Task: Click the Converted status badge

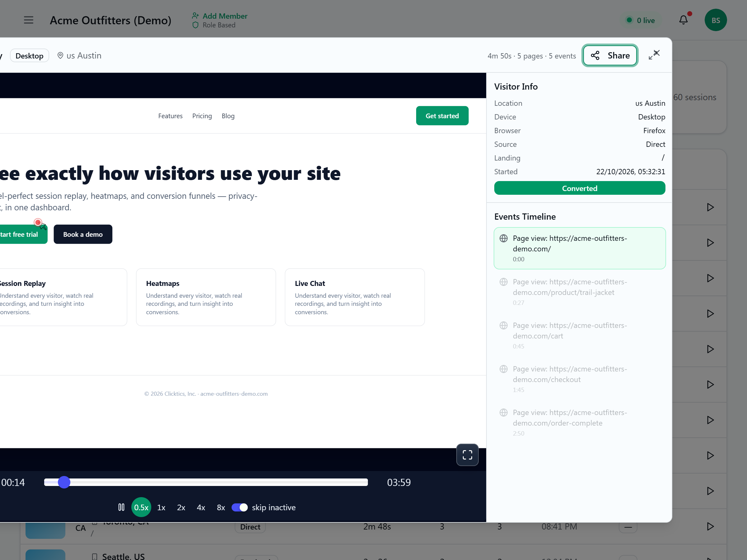Action: click(x=580, y=188)
